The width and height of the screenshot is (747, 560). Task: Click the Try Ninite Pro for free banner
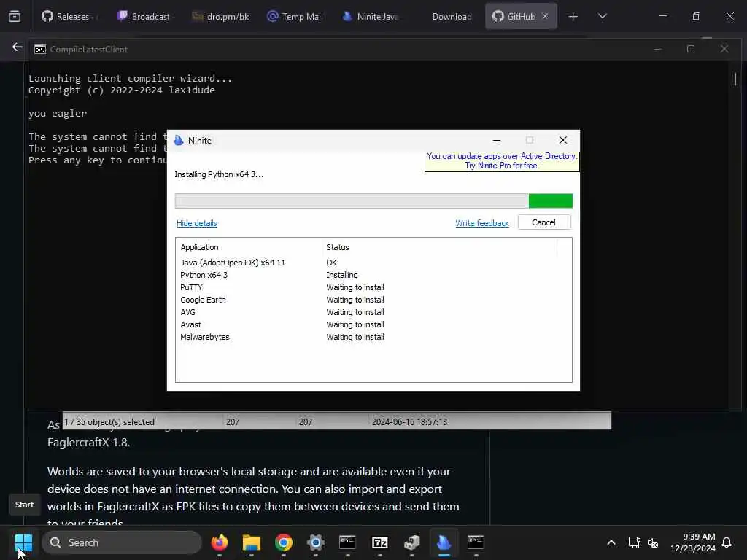502,161
